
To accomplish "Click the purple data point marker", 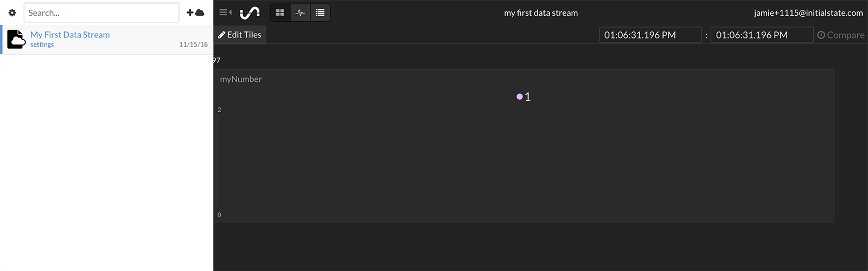I will click(x=520, y=96).
